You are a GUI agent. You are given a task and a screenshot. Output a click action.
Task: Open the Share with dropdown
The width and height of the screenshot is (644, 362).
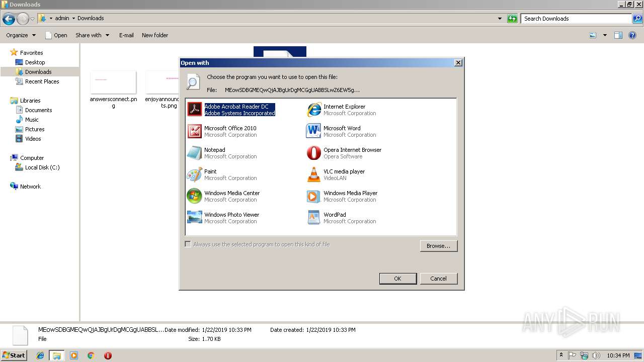coord(92,35)
